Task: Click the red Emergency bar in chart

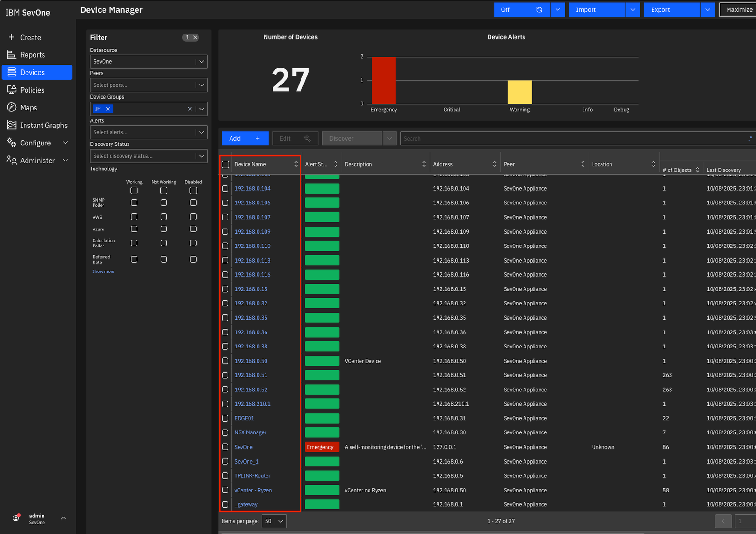Action: tap(384, 80)
